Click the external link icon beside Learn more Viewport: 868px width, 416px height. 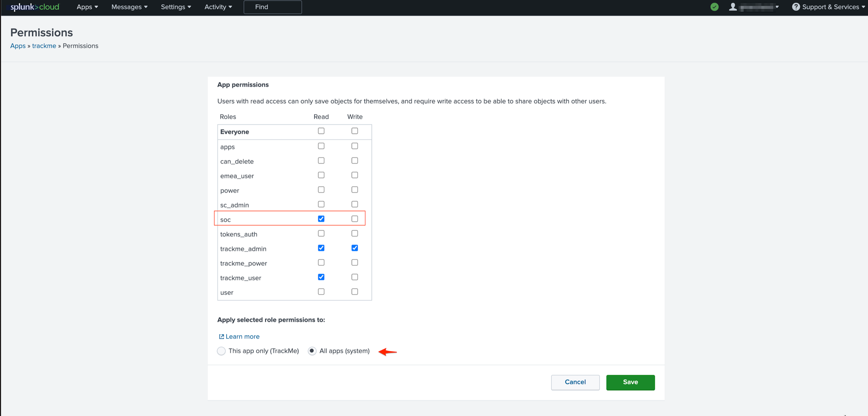click(221, 336)
